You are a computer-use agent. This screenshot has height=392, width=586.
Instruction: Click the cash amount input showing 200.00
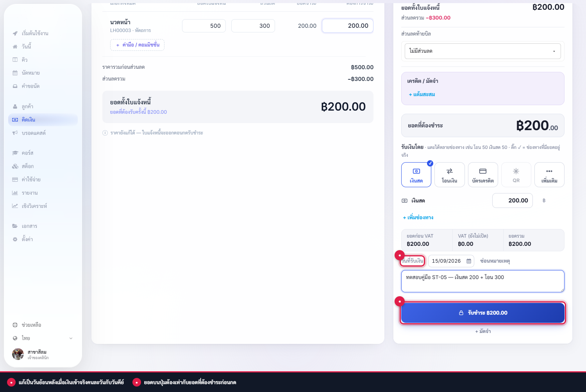pos(513,200)
